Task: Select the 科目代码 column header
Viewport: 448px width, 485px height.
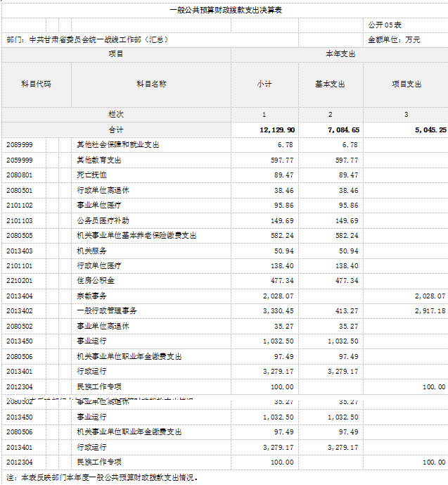Action: [36, 84]
